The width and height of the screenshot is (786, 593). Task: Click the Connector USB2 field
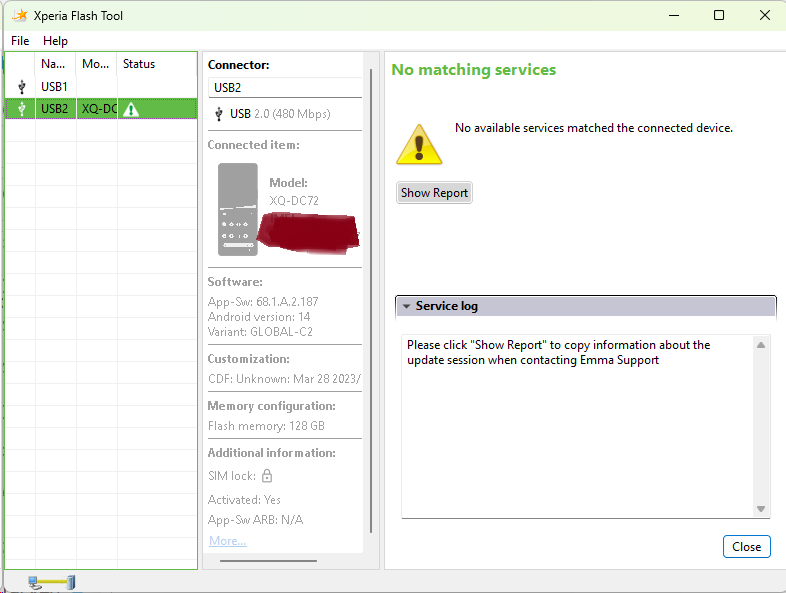tap(285, 88)
